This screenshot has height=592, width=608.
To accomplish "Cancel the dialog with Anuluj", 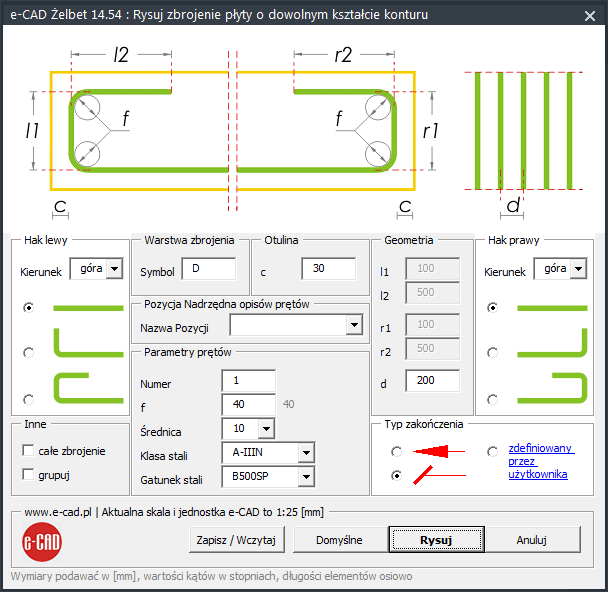I will click(x=532, y=540).
